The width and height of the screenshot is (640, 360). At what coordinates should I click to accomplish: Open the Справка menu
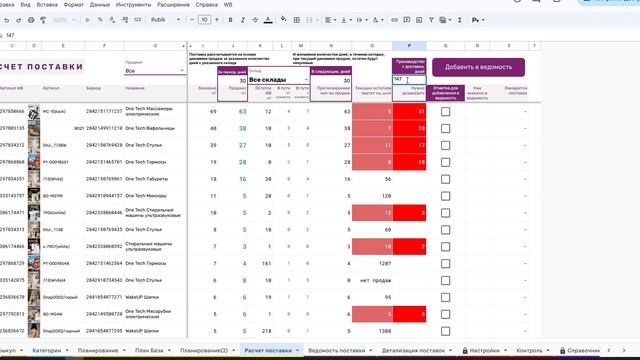tap(207, 5)
